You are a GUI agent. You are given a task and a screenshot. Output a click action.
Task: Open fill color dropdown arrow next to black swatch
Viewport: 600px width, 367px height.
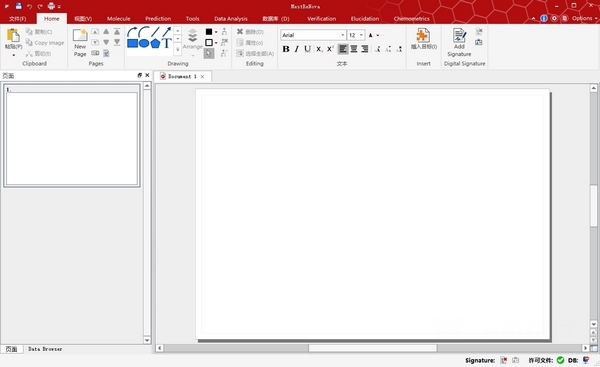216,32
